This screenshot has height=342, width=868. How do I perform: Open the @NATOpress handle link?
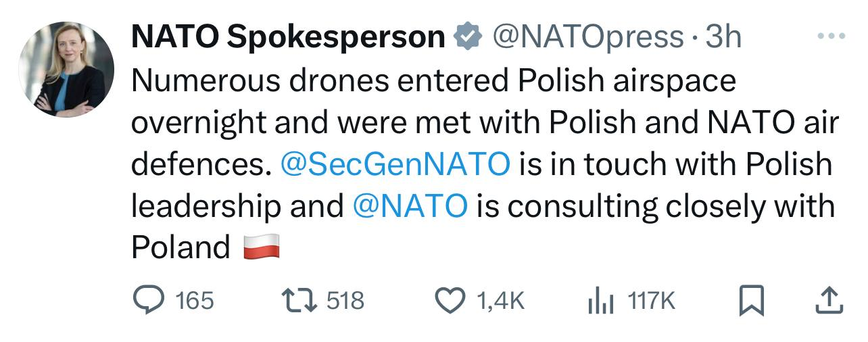588,37
